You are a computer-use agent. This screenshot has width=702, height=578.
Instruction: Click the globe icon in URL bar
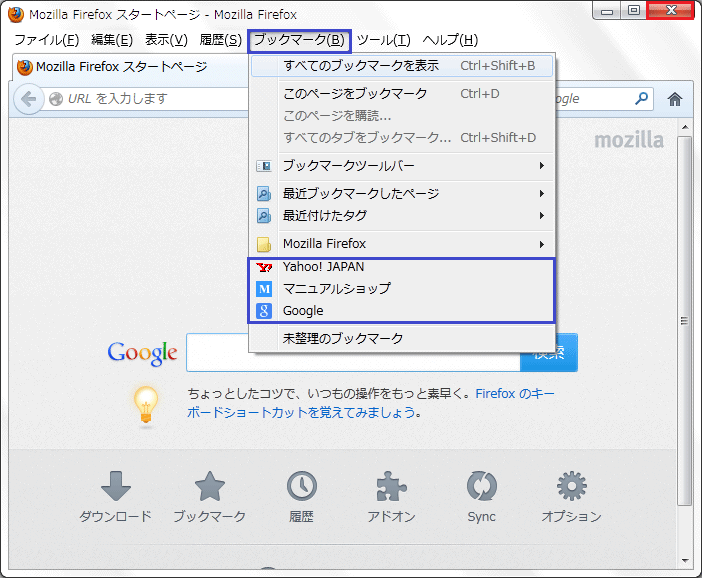(56, 98)
